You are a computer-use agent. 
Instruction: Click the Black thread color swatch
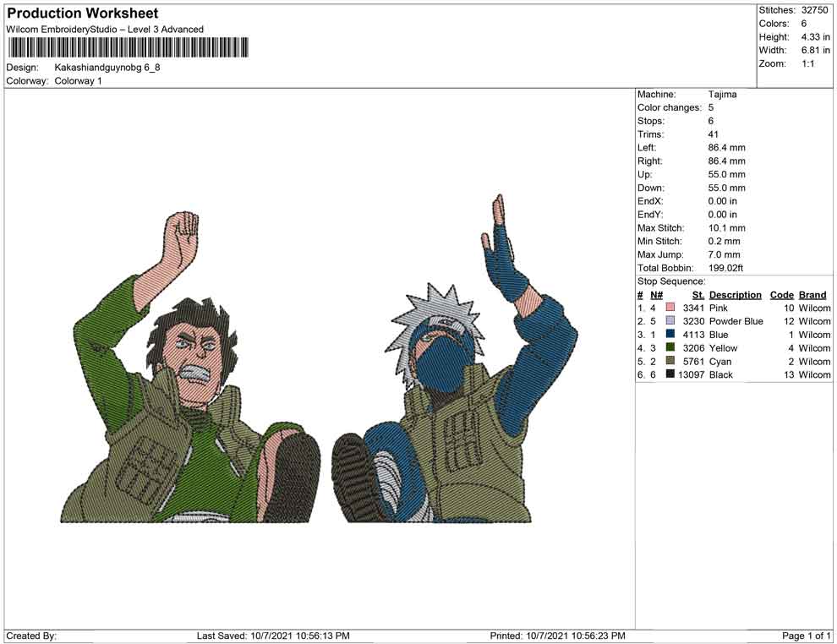670,374
